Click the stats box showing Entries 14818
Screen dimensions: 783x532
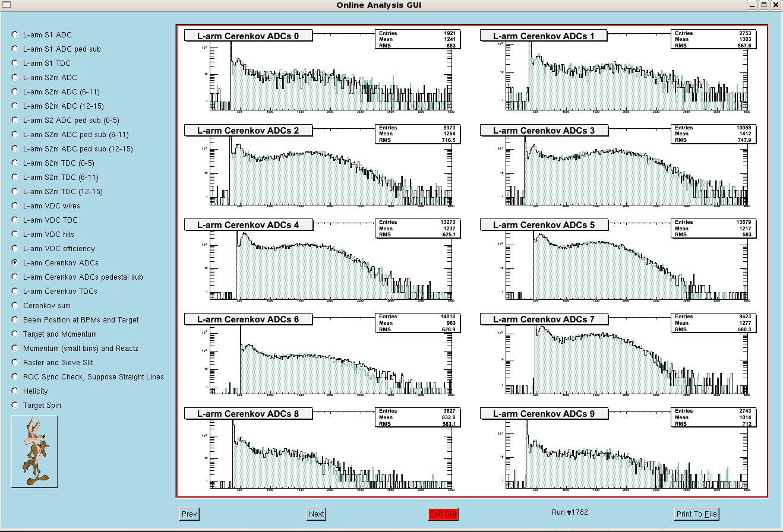[x=417, y=322]
